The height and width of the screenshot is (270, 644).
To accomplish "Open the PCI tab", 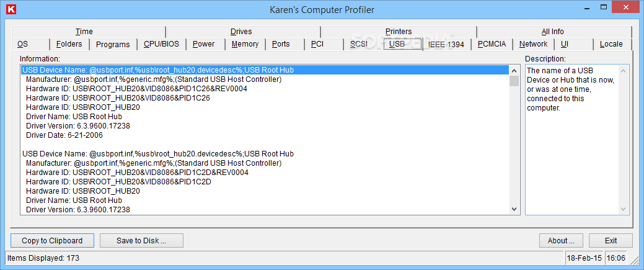I will (324, 44).
